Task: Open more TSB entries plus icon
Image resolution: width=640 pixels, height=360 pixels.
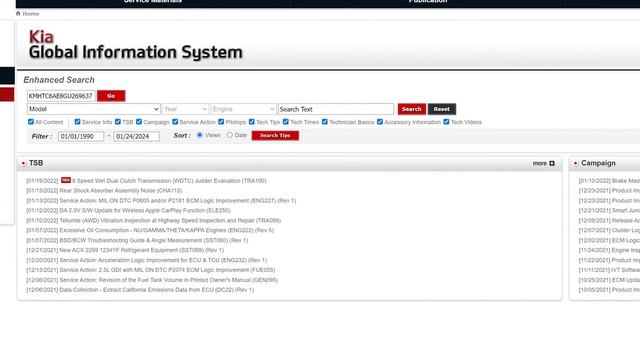Action: [552, 163]
